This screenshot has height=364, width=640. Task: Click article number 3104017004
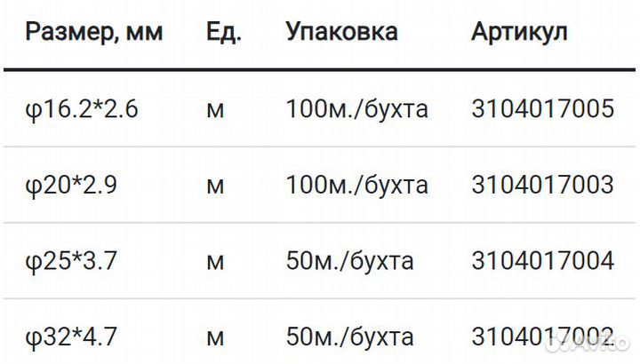(x=542, y=262)
